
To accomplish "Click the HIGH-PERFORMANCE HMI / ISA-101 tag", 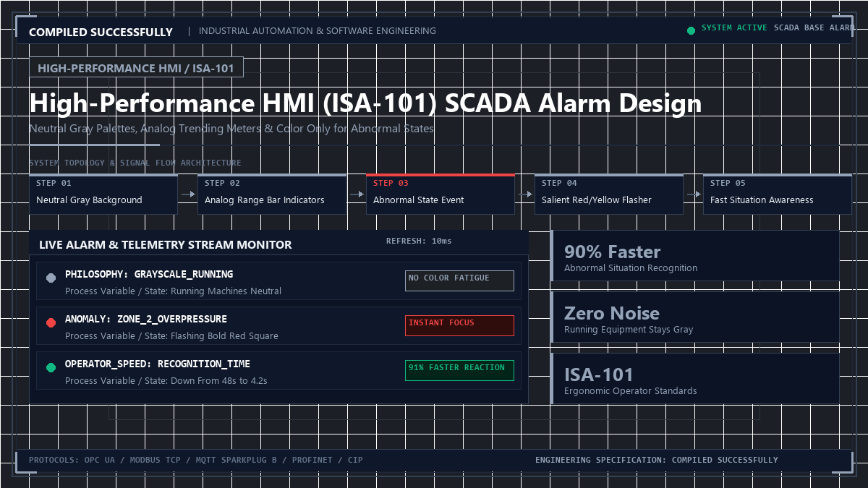I will pos(136,68).
